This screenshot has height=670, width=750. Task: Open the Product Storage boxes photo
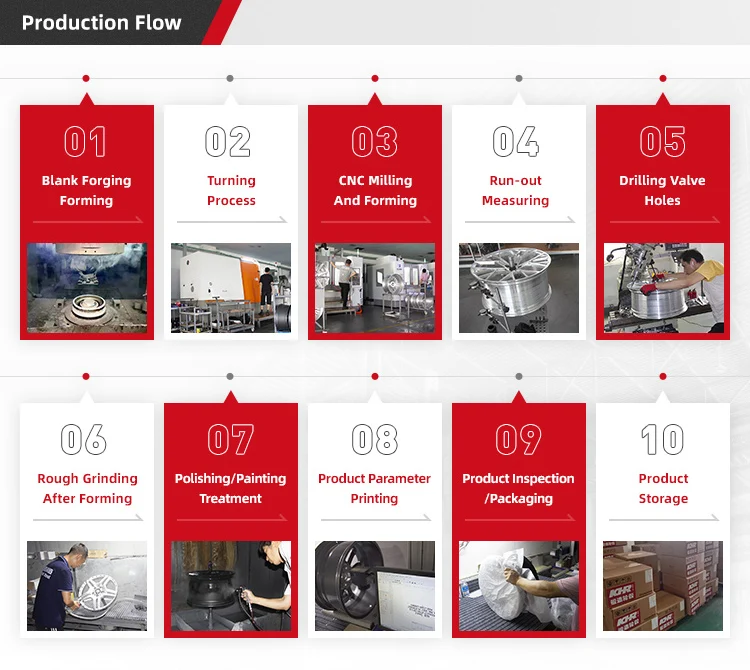(663, 586)
